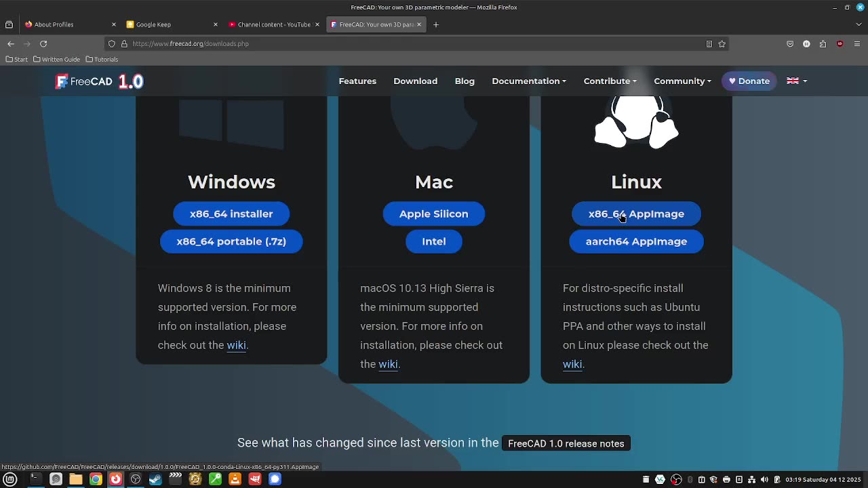Open the file manager folder in taskbar
Image resolution: width=868 pixels, height=488 pixels.
[76, 479]
